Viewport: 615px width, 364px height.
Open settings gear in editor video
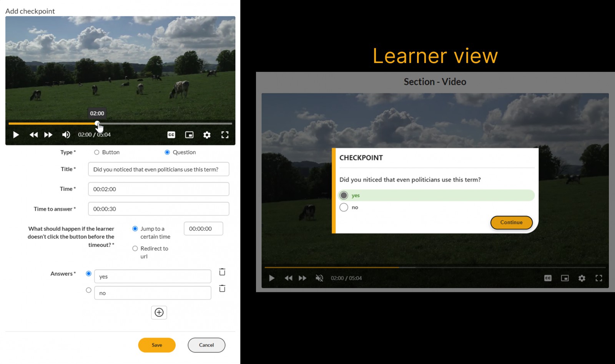pyautogui.click(x=207, y=135)
